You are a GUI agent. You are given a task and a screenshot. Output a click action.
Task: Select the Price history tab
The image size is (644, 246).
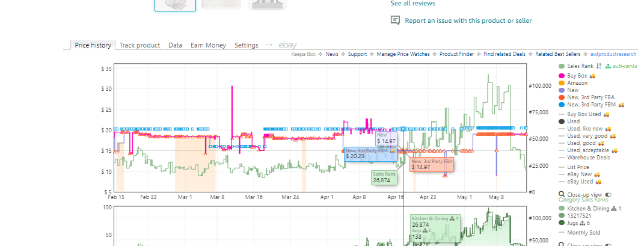click(x=93, y=45)
